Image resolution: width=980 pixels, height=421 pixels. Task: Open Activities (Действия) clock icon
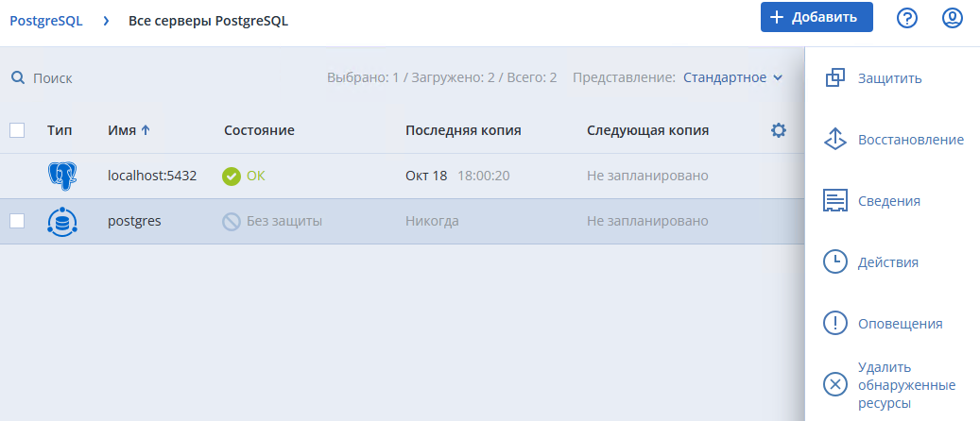click(834, 261)
